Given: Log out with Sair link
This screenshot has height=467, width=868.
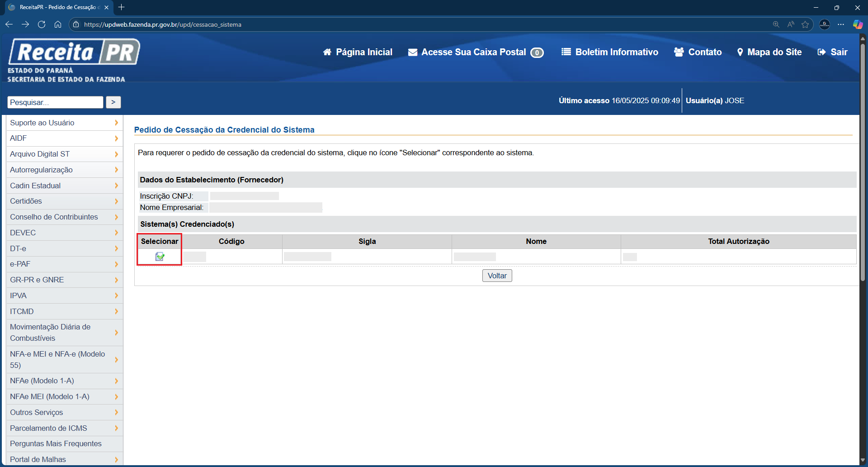Looking at the screenshot, I should (839, 52).
